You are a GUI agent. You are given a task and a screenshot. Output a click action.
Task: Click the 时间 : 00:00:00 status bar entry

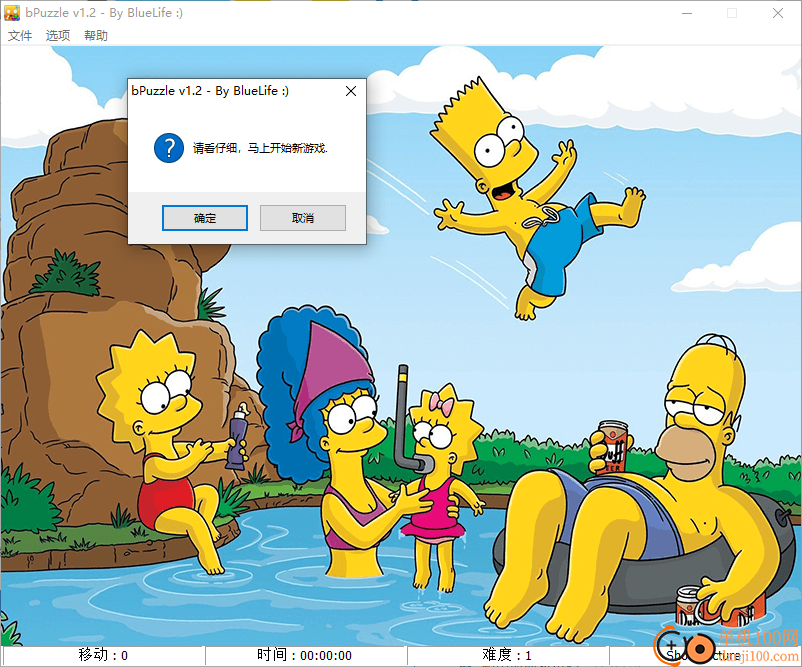click(x=305, y=655)
